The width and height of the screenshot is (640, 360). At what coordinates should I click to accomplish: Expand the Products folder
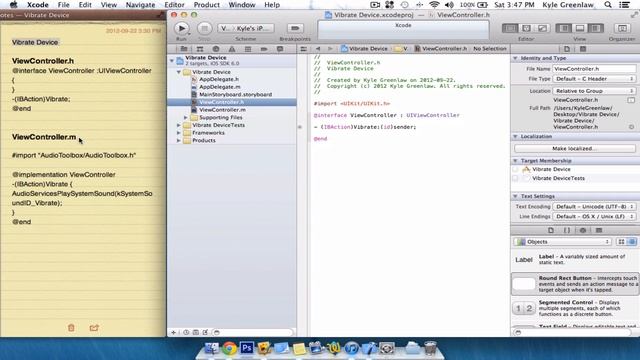point(179,140)
